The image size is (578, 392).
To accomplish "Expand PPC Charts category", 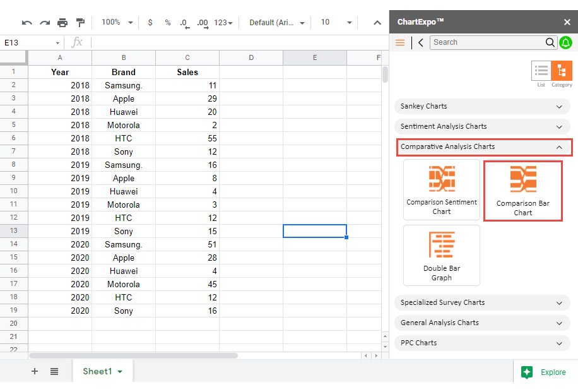I will (x=483, y=343).
